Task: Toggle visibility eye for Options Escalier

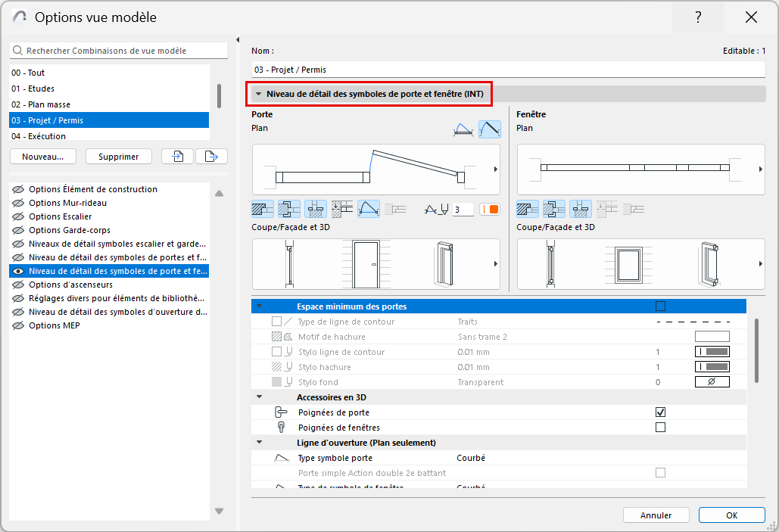Action: (x=18, y=216)
